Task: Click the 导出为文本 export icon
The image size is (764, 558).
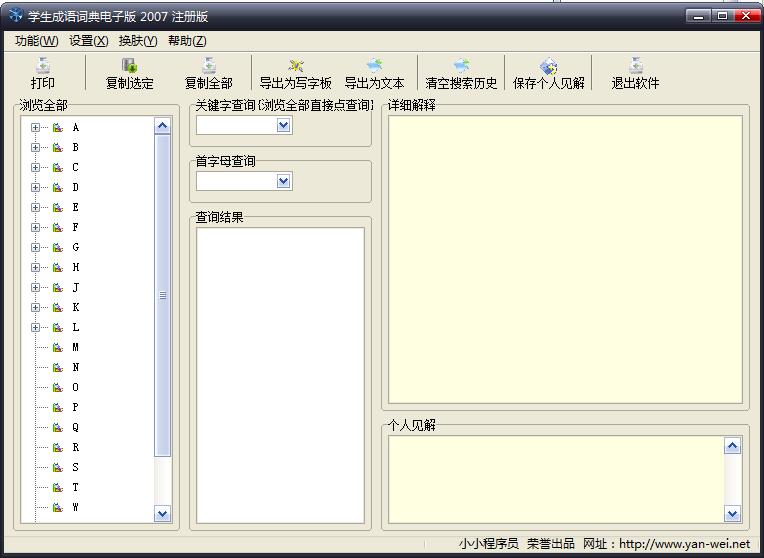Action: coord(374,66)
